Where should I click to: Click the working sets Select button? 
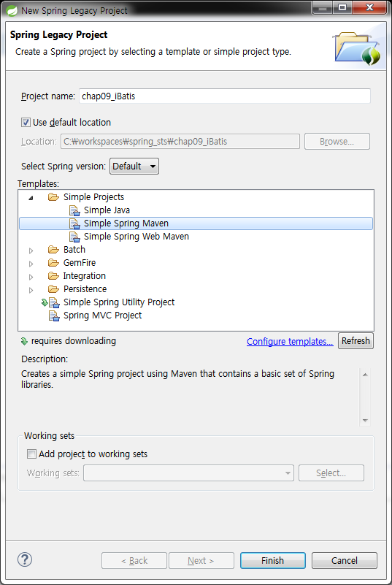[331, 473]
